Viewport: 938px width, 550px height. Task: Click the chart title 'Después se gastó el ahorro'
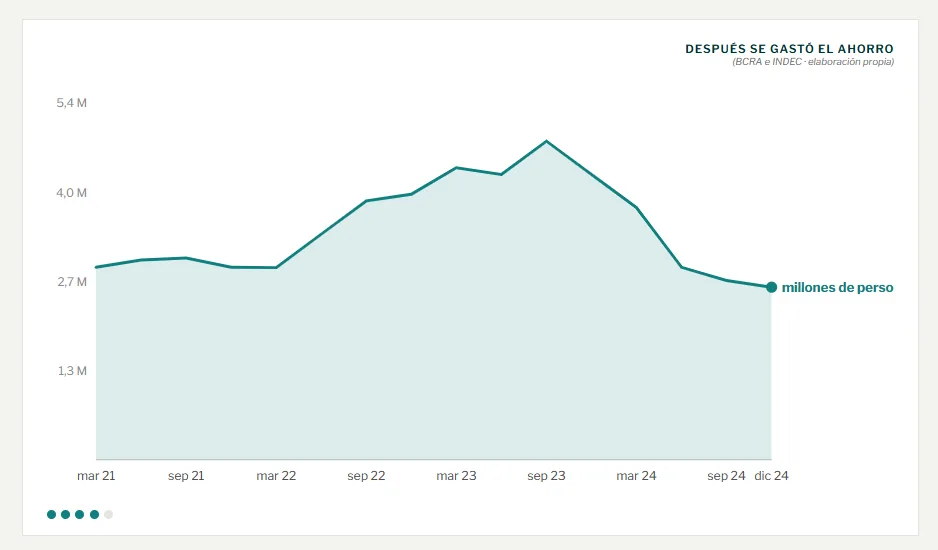pyautogui.click(x=790, y=49)
